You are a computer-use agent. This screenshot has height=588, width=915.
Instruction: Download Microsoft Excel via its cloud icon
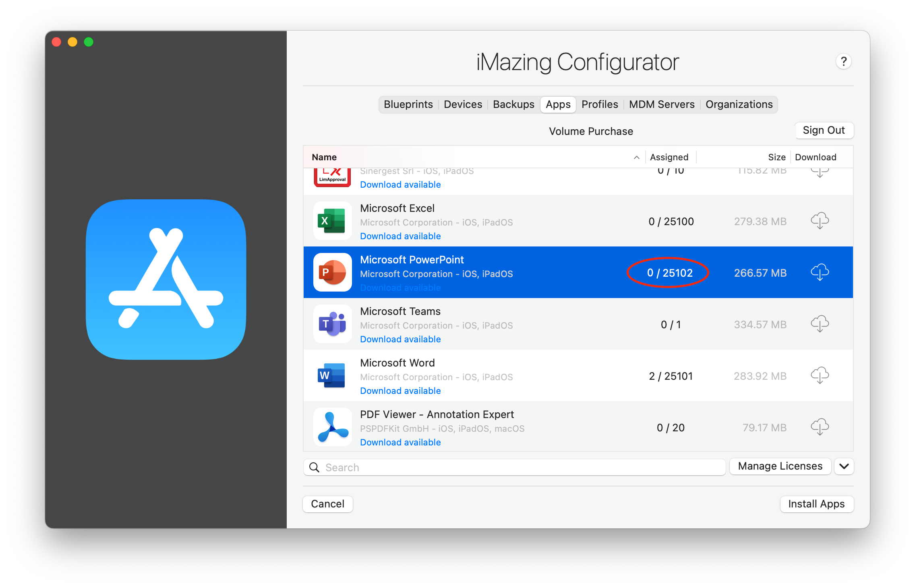[820, 221]
